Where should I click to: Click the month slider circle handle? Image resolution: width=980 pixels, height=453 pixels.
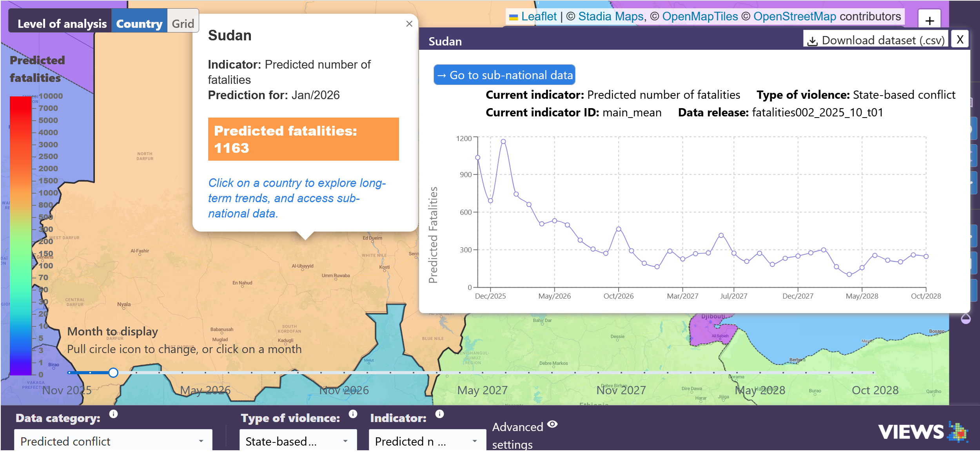click(x=113, y=373)
